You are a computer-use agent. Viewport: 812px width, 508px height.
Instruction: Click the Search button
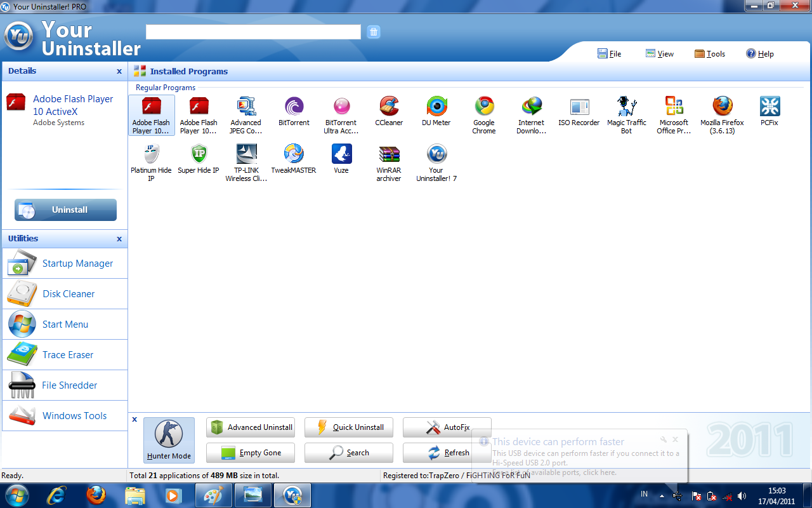pyautogui.click(x=349, y=453)
